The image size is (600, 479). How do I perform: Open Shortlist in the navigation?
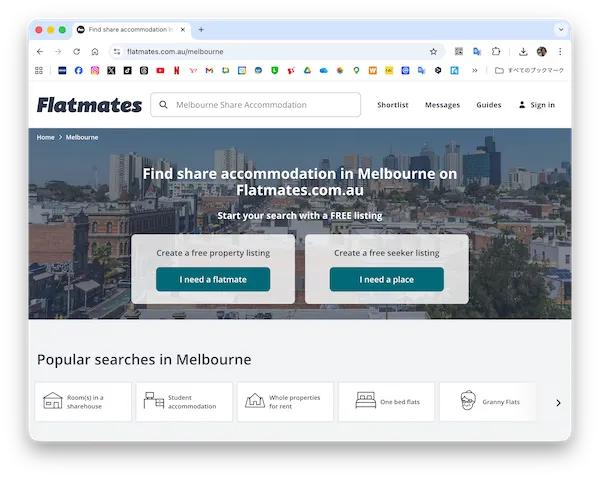point(393,105)
